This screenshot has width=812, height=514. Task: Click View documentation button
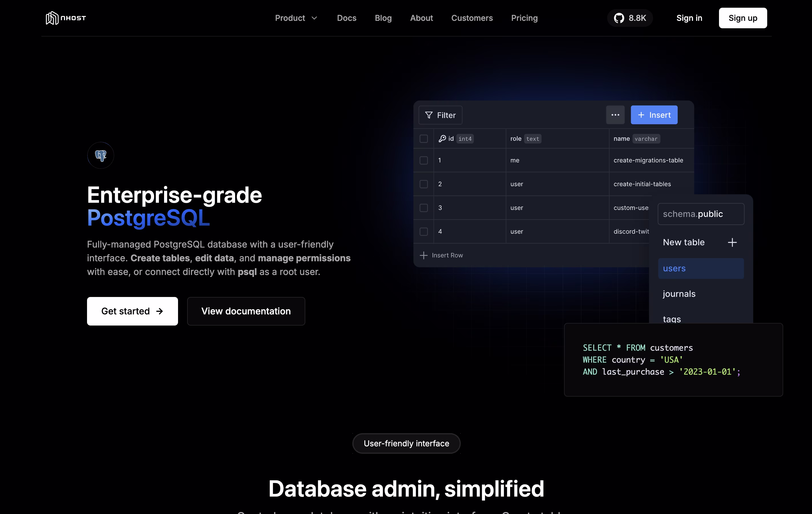click(246, 311)
